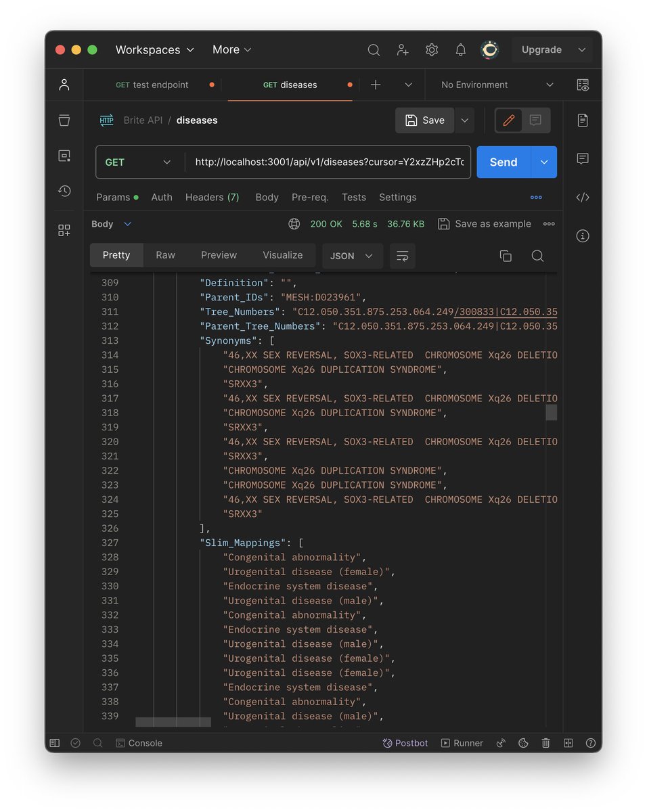Open the Pre-req. tab
647x812 pixels.
click(x=310, y=198)
